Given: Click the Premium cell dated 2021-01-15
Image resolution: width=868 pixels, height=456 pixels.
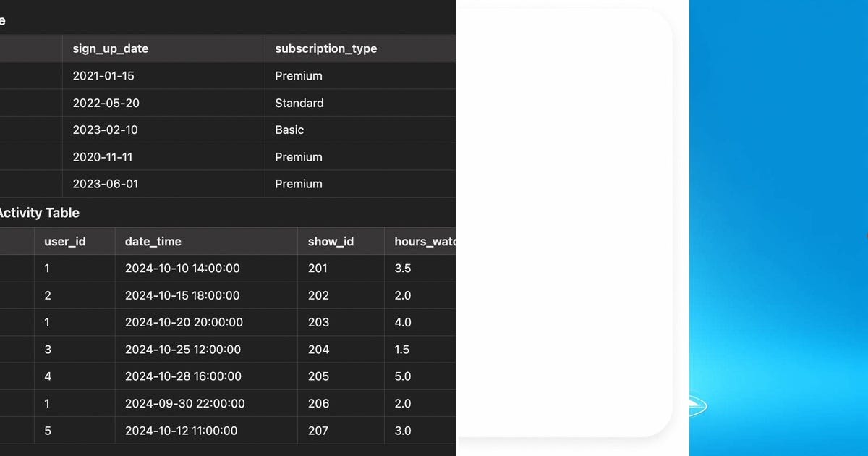Looking at the screenshot, I should coord(299,75).
